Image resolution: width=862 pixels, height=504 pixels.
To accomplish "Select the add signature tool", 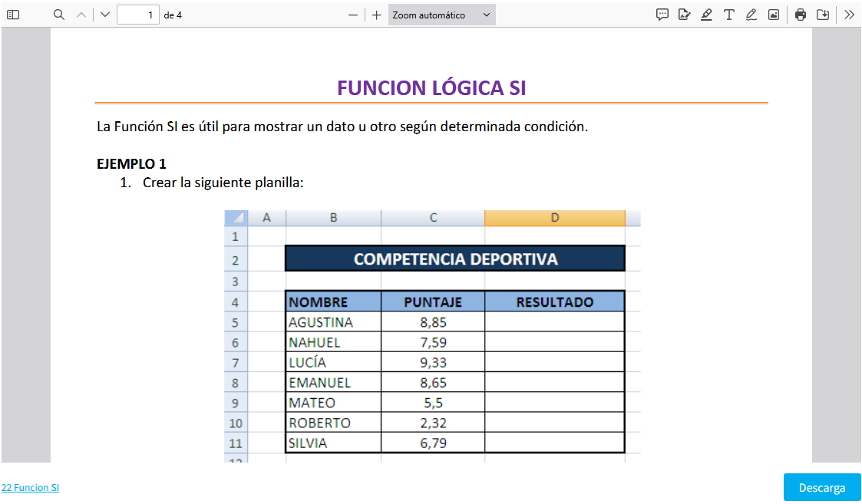I will 685,15.
